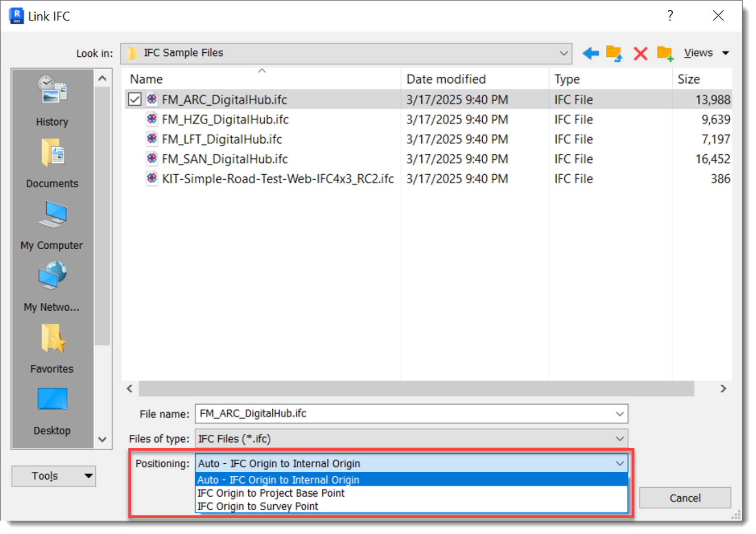Click the FM_ARC_DigitalHub.ifc file name

(x=224, y=100)
